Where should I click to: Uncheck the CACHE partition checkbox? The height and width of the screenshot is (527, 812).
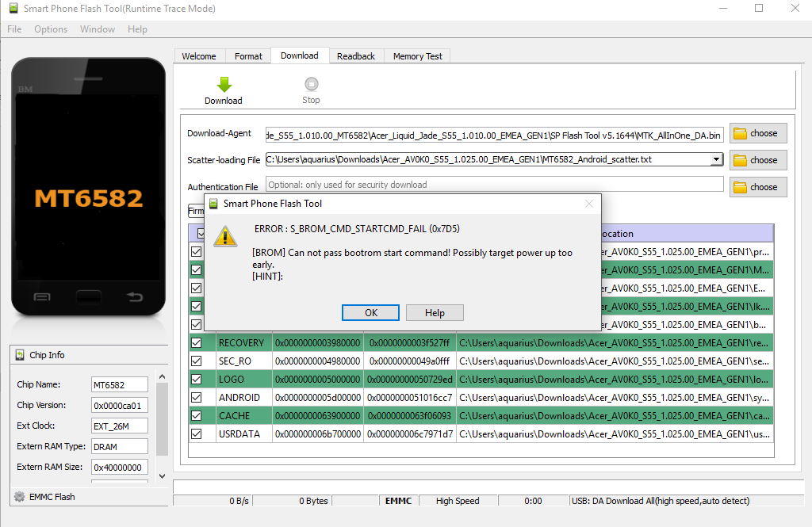click(x=197, y=416)
